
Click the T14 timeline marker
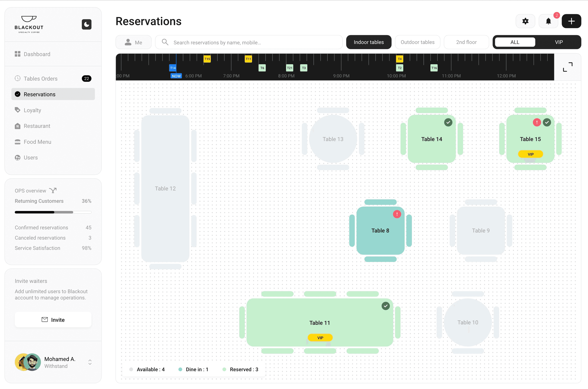tap(173, 68)
